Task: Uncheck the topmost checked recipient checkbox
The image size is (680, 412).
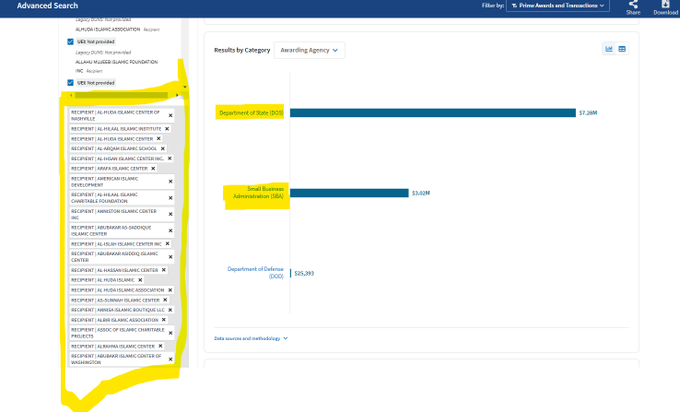Action: click(x=71, y=42)
